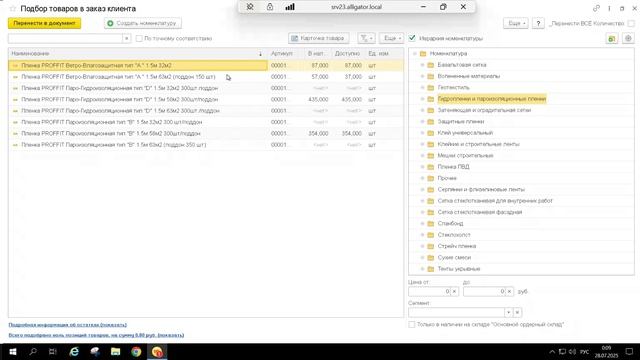640x360 pixels.
Task: Open detailed stock information link
Action: coord(68,325)
